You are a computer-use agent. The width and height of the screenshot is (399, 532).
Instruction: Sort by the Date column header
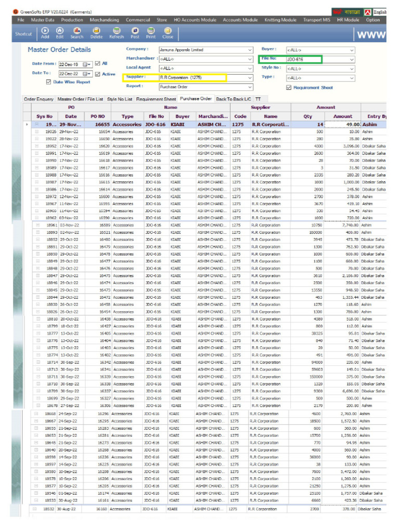pyautogui.click(x=71, y=116)
